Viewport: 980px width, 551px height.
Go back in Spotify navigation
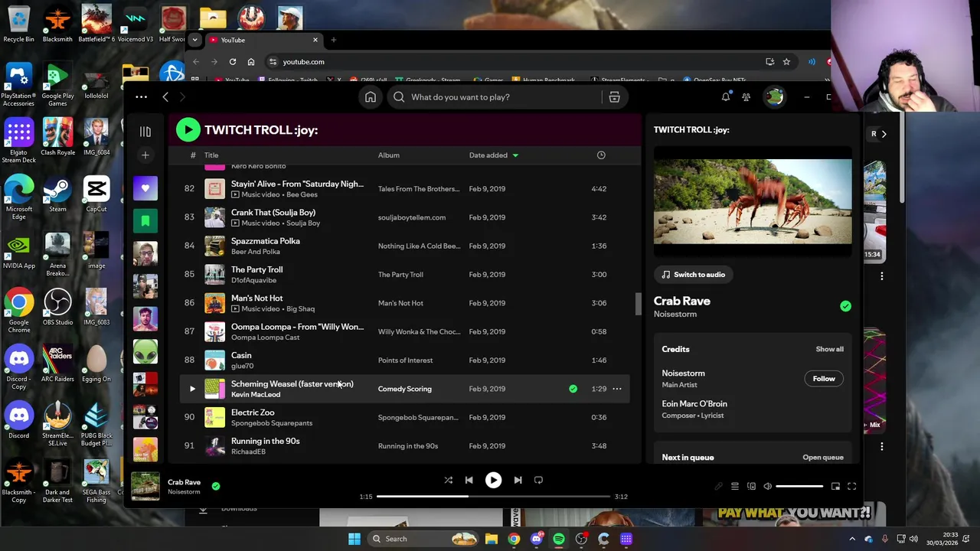[x=165, y=97]
